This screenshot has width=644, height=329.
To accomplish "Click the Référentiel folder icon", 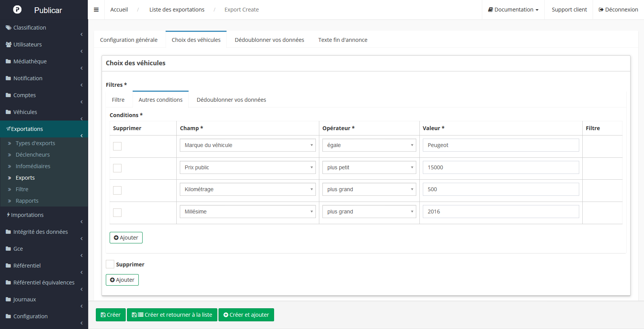I will (8, 266).
